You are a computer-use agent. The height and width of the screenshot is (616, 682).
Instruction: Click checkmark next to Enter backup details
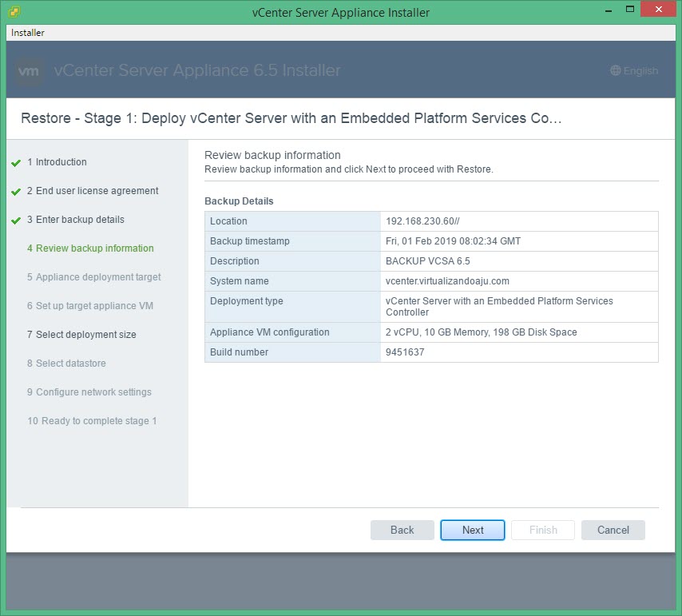click(16, 221)
